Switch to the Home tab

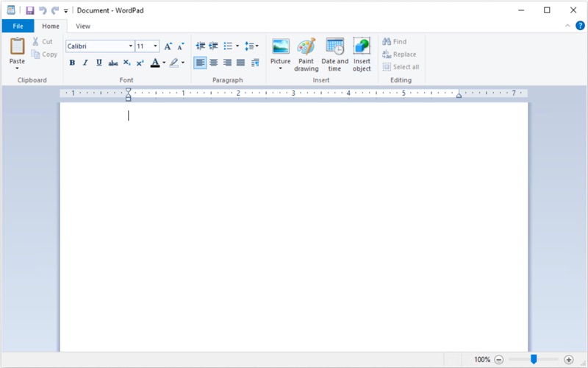tap(51, 26)
